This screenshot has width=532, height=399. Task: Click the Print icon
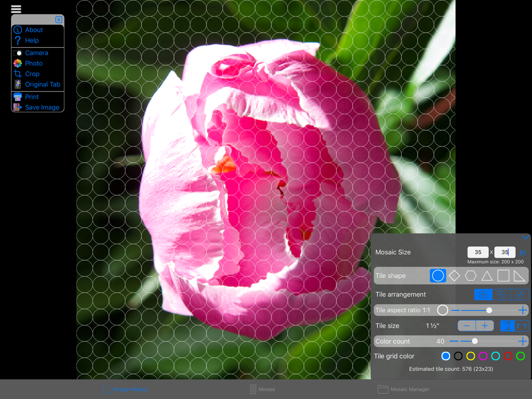pos(18,97)
